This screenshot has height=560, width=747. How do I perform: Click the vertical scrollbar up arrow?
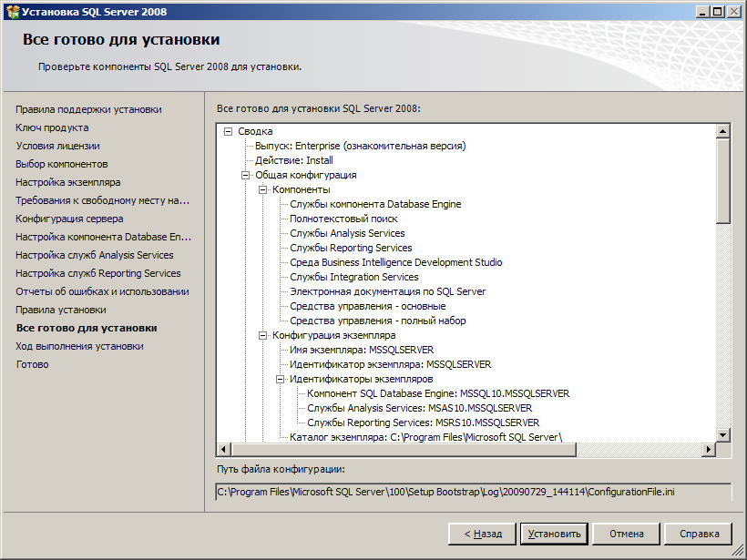[722, 131]
